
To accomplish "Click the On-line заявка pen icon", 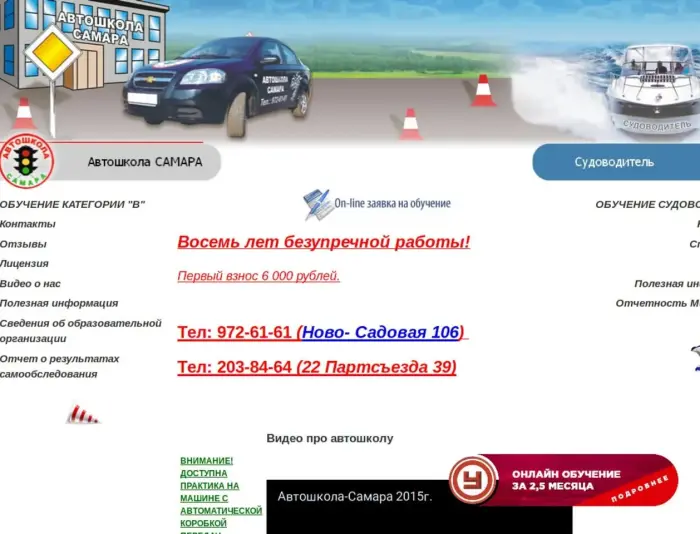I will tap(317, 204).
